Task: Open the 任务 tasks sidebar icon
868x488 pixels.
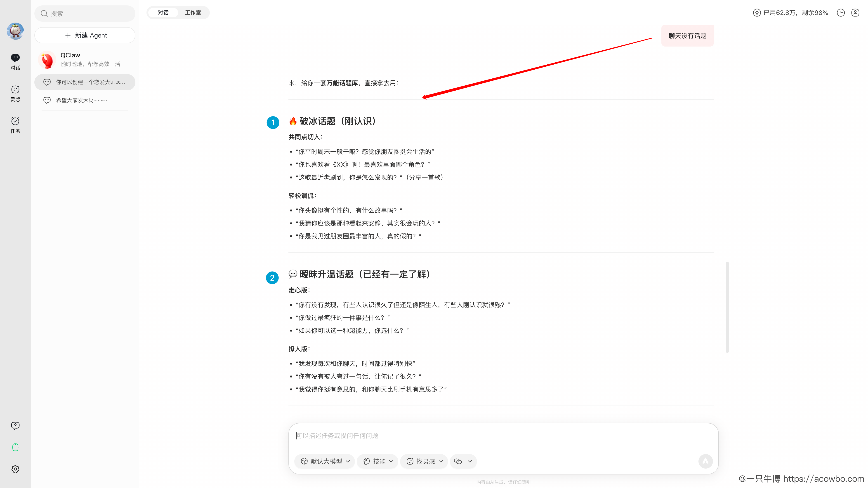Action: coord(15,125)
